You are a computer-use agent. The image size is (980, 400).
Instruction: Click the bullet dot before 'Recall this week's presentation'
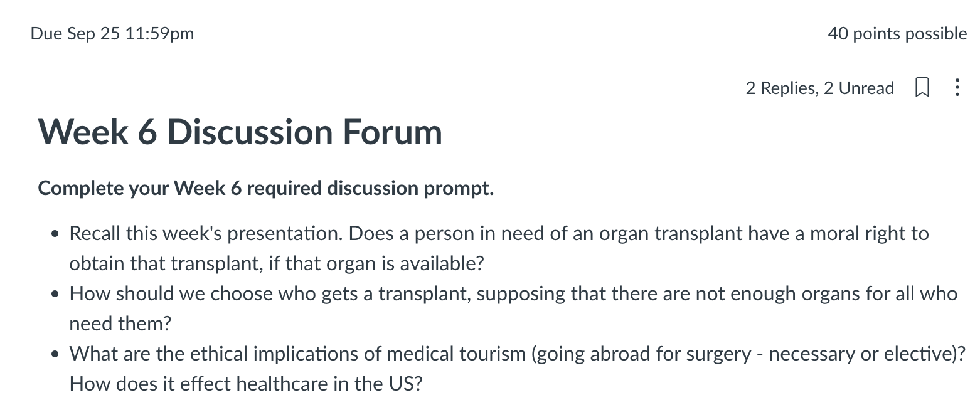tap(56, 235)
